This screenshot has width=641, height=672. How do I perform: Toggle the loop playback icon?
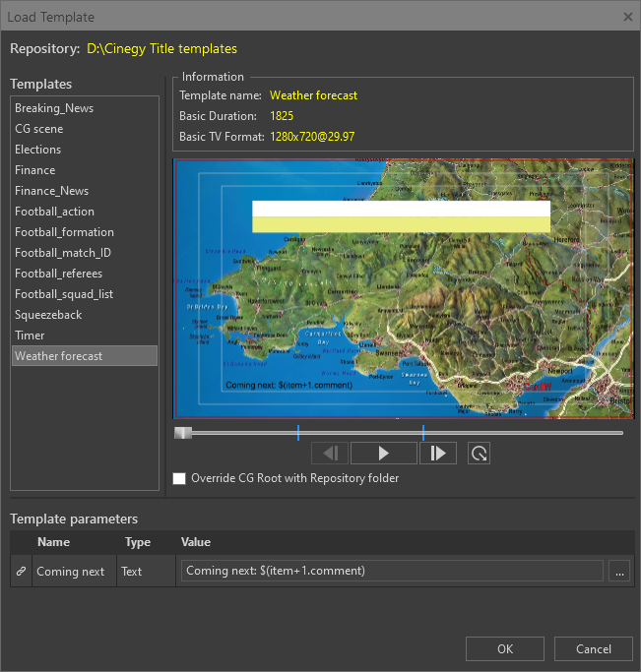[479, 453]
